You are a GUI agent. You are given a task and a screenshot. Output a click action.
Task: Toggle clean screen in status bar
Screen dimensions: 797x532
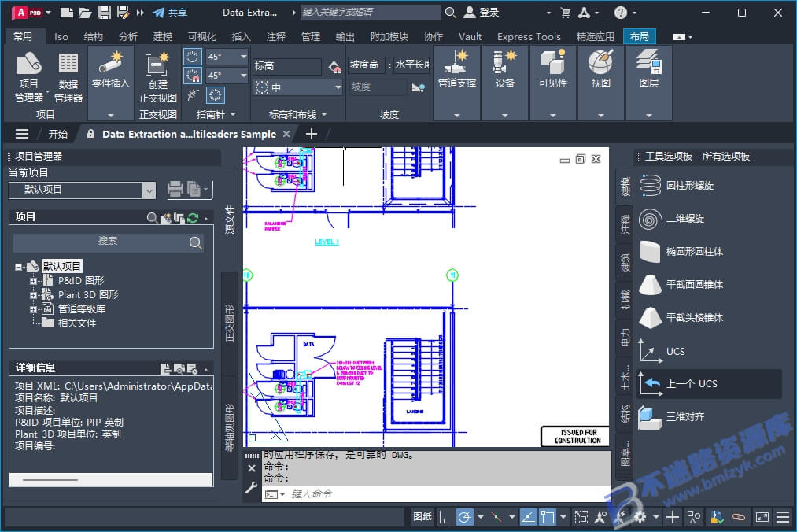762,517
